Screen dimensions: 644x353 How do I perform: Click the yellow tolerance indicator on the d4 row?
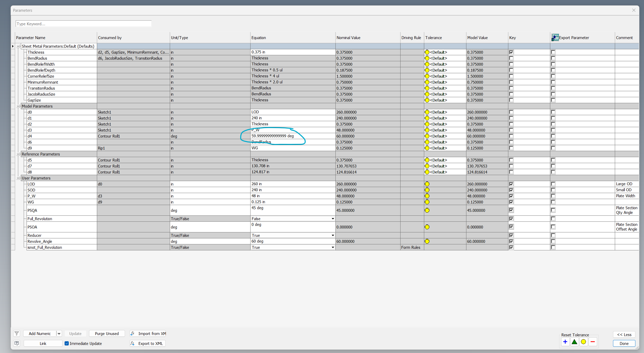[427, 136]
